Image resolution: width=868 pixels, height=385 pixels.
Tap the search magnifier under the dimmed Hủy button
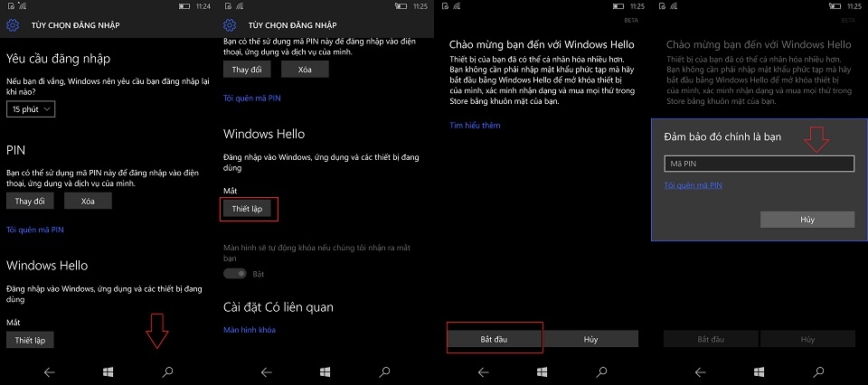click(818, 372)
